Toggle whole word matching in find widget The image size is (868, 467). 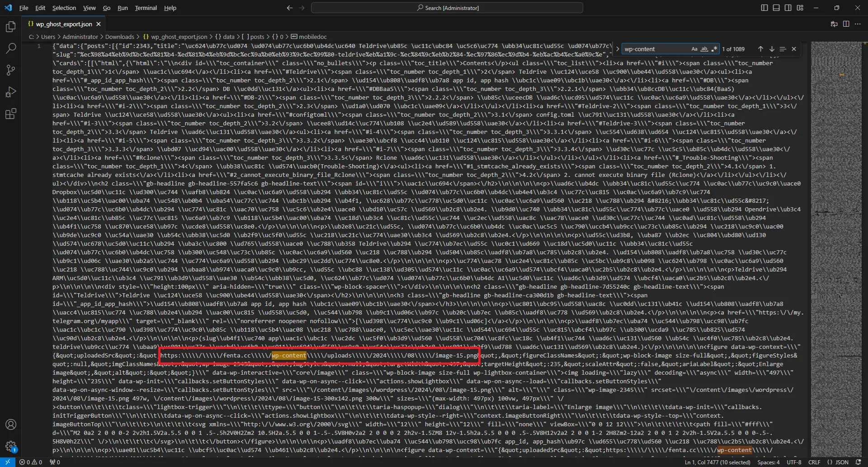[705, 48]
